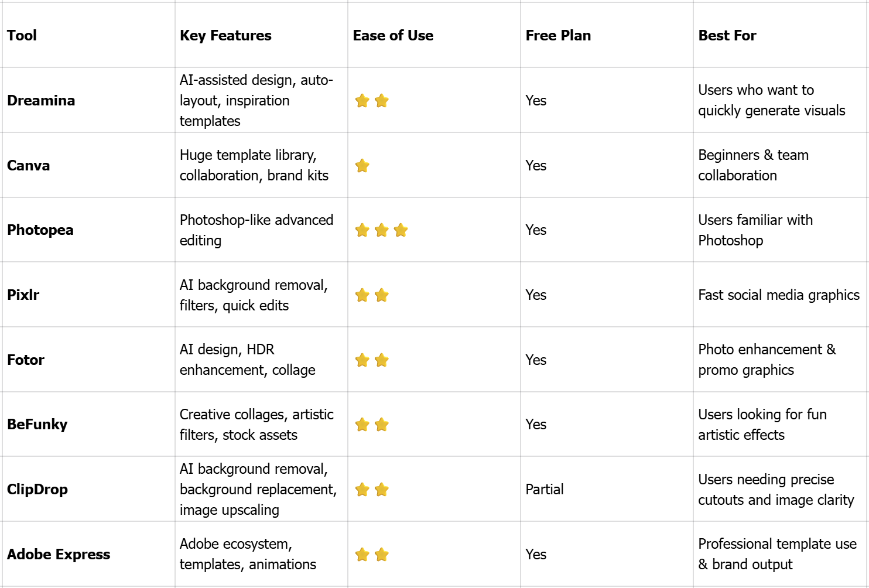Click the third star in Photopea row

[401, 230]
